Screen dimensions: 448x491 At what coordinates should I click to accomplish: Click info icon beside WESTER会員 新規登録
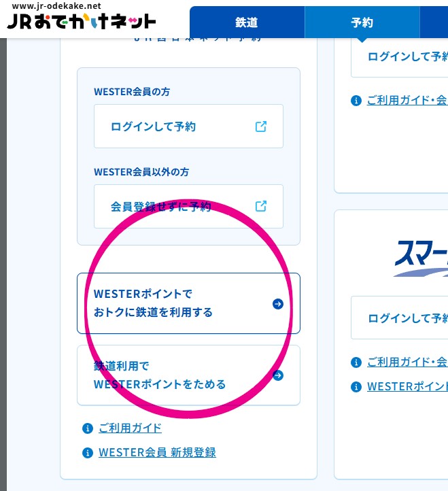click(x=88, y=452)
